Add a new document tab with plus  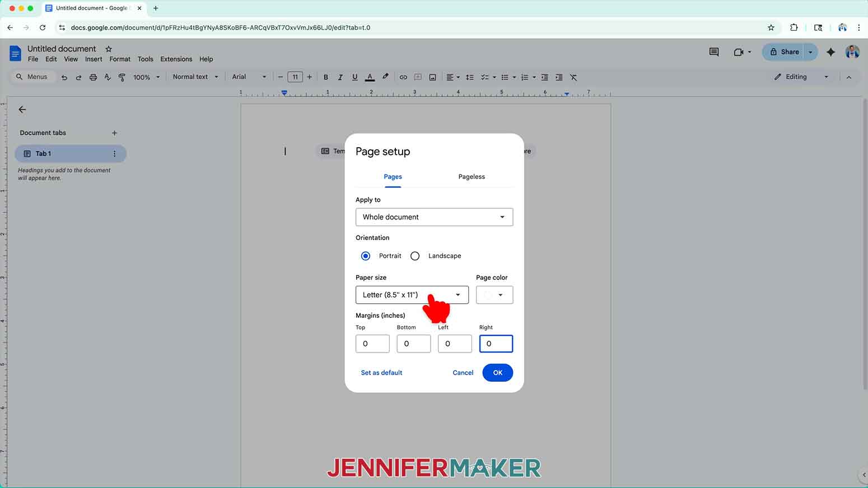tap(114, 133)
